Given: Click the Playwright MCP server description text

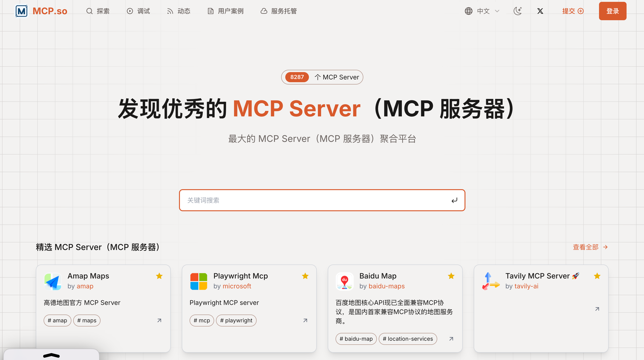Looking at the screenshot, I should click(224, 303).
